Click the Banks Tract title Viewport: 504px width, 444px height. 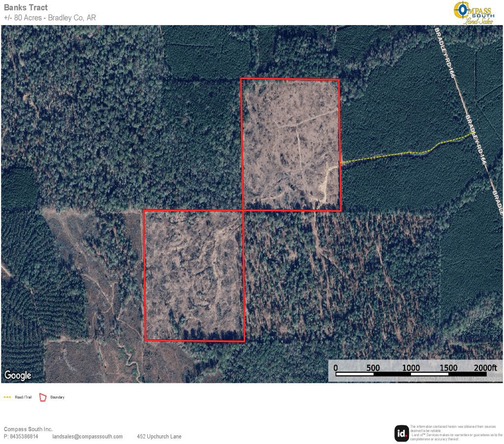coord(26,7)
